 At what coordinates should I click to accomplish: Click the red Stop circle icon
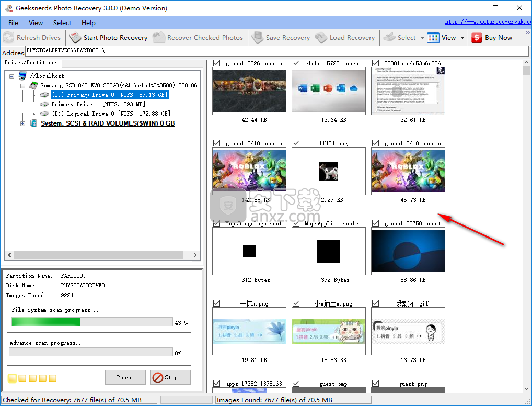(x=158, y=377)
